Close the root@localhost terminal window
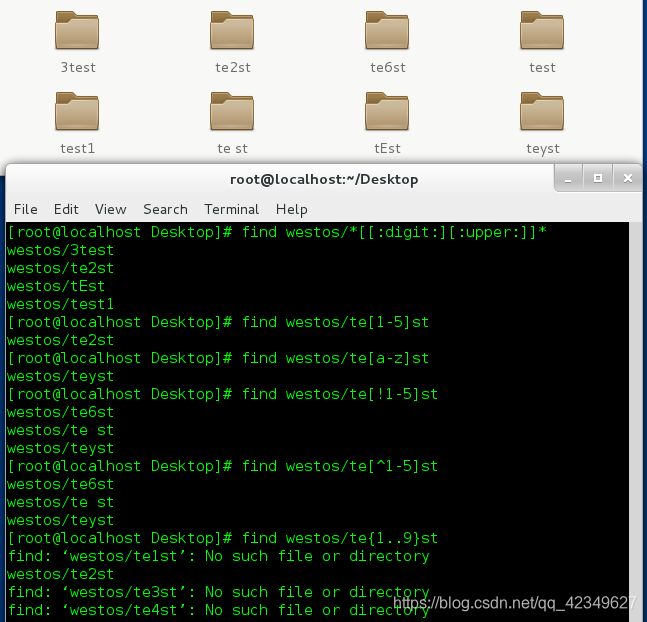The height and width of the screenshot is (622, 647). [628, 179]
